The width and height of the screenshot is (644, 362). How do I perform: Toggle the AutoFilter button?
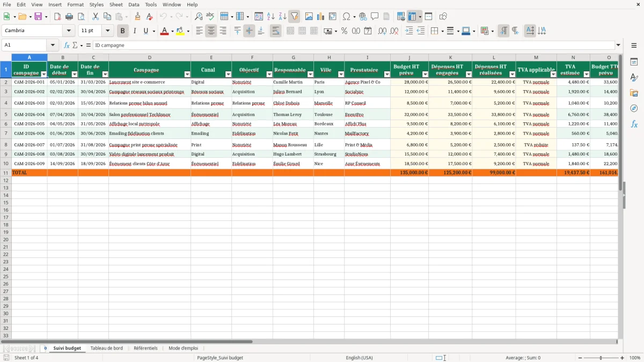[x=294, y=17]
